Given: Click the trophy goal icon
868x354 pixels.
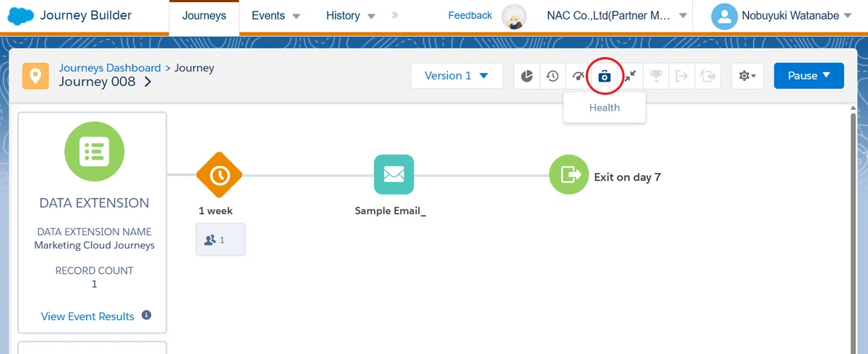Looking at the screenshot, I should pyautogui.click(x=656, y=76).
